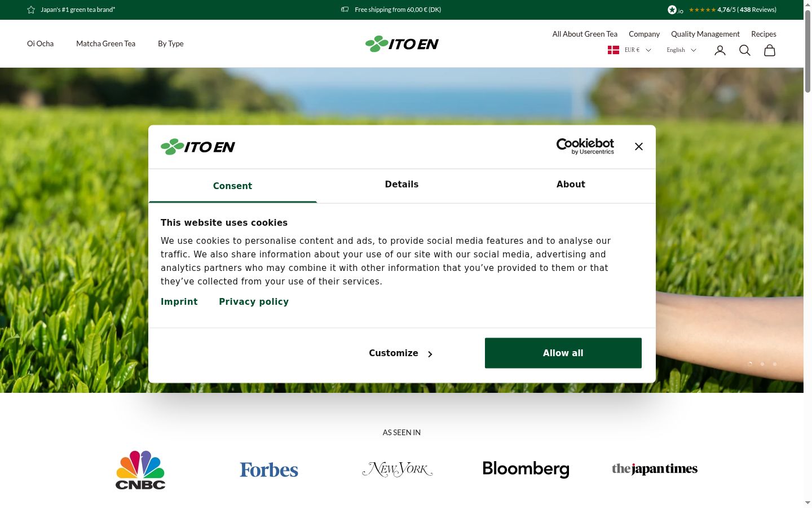The height and width of the screenshot is (508, 812).
Task: Close the cookie consent dialog
Action: [x=639, y=147]
